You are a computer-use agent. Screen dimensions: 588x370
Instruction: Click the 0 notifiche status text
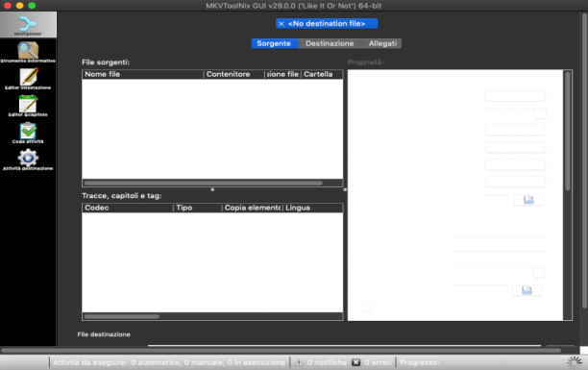tap(327, 362)
